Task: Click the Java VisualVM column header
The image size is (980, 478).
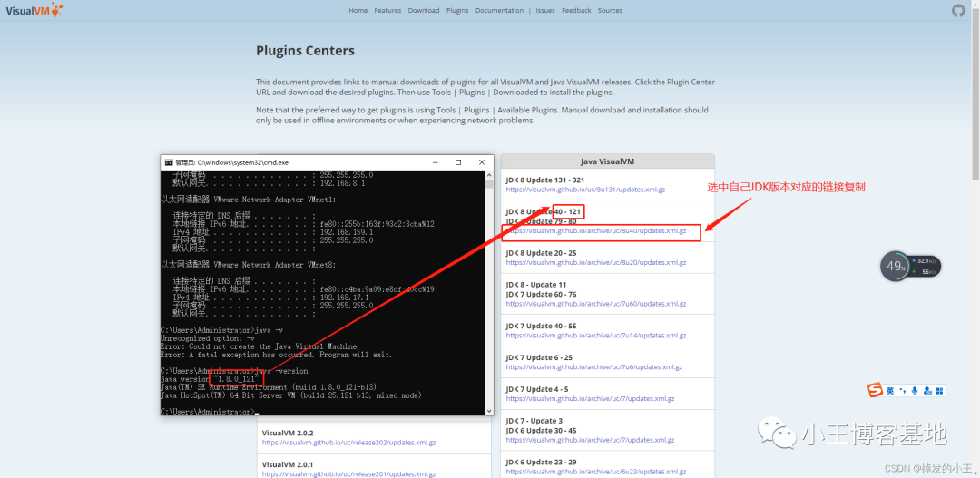Action: 607,161
